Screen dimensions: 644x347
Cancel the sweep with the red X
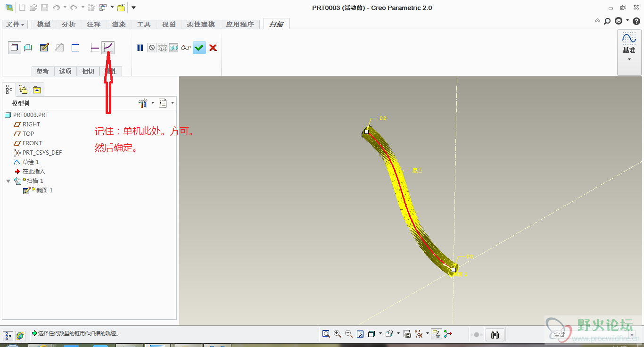pyautogui.click(x=213, y=48)
